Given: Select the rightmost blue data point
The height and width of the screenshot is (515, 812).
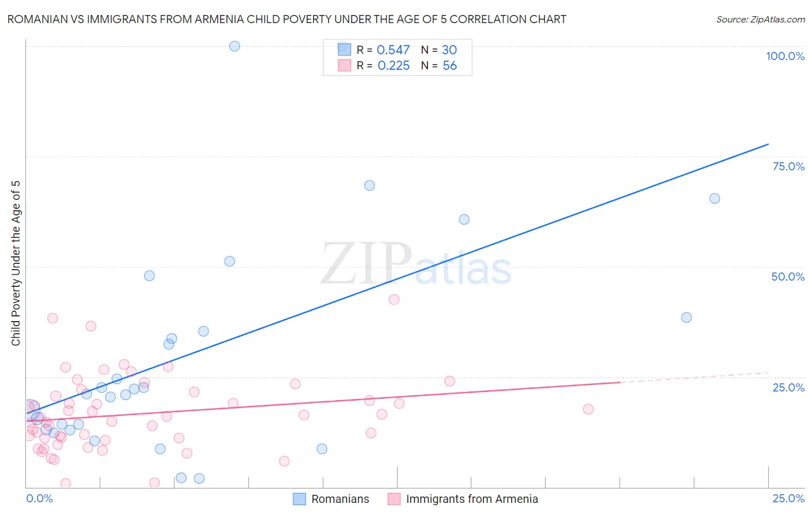Looking at the screenshot, I should point(714,199).
